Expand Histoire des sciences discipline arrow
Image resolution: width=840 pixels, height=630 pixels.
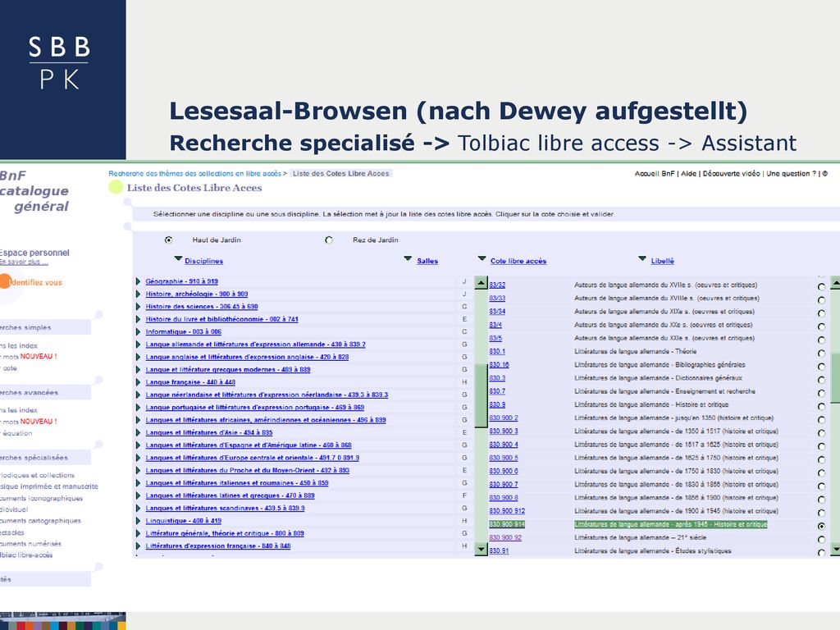tap(138, 307)
